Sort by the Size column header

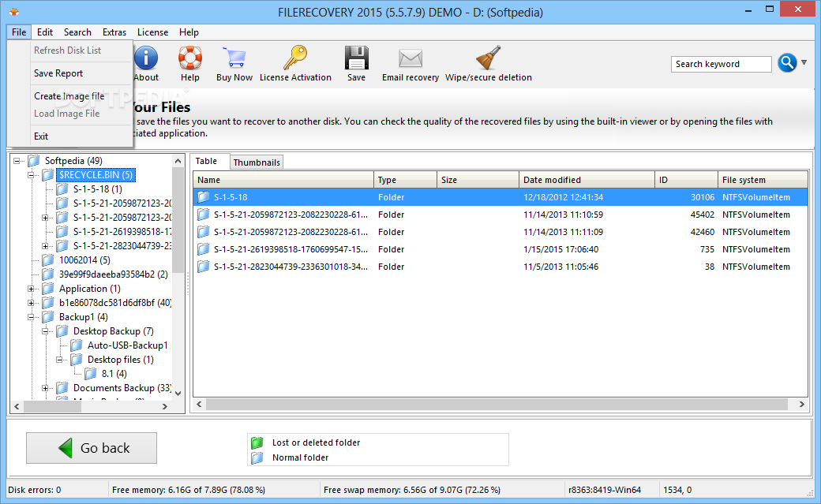[x=478, y=180]
